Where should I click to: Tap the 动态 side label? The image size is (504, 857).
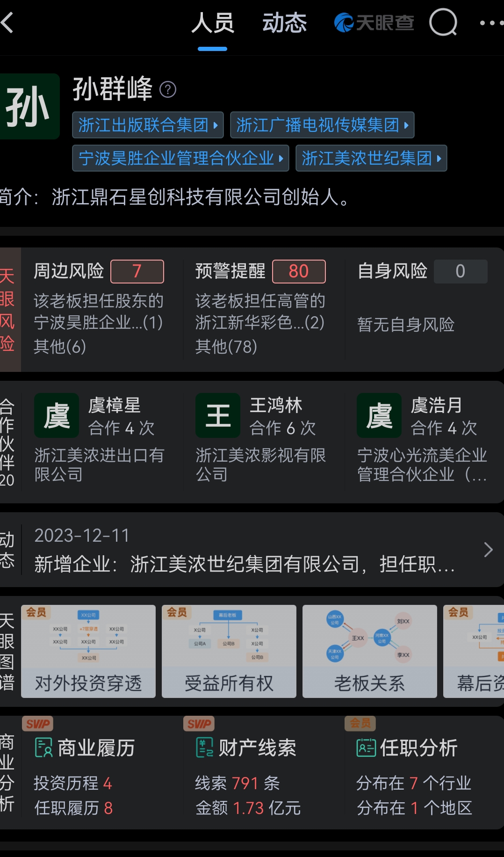pyautogui.click(x=7, y=550)
